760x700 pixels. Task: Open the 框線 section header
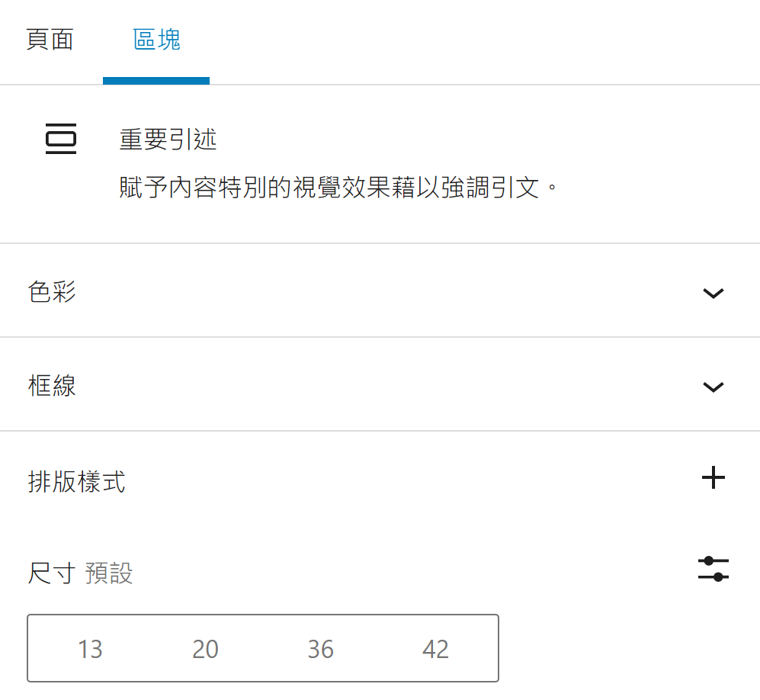click(x=52, y=386)
